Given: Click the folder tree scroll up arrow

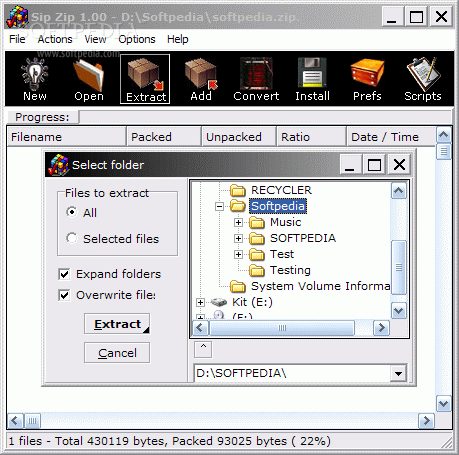Looking at the screenshot, I should tap(399, 191).
